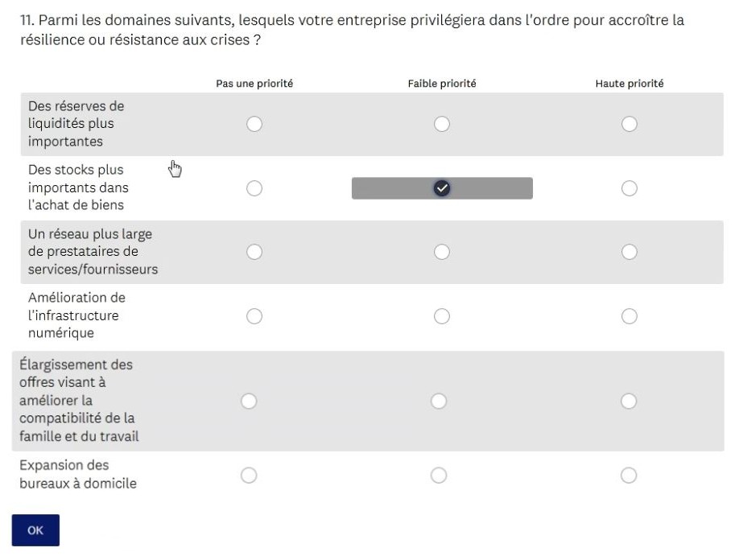Choose 'Pas une priorité' for famille et travail

pyautogui.click(x=249, y=401)
